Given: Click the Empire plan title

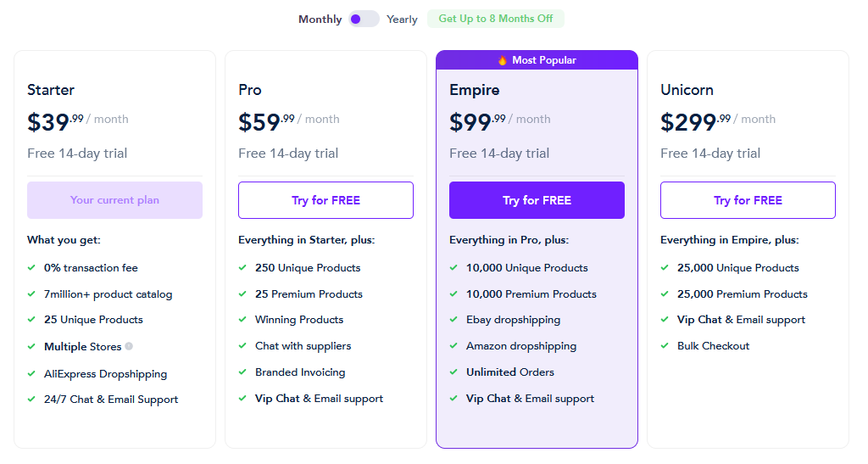Looking at the screenshot, I should point(475,90).
